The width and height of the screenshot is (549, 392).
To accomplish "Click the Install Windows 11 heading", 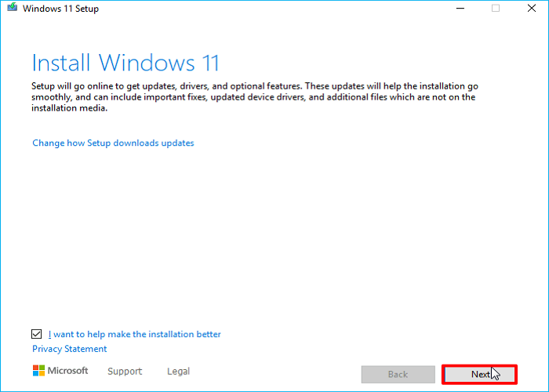I will click(x=125, y=63).
